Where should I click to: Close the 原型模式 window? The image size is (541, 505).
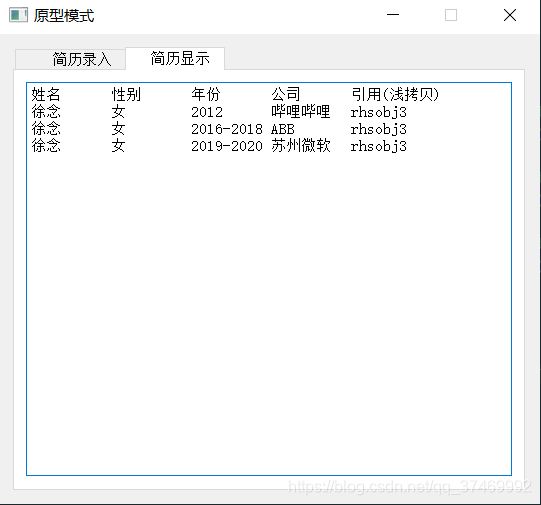pos(510,15)
